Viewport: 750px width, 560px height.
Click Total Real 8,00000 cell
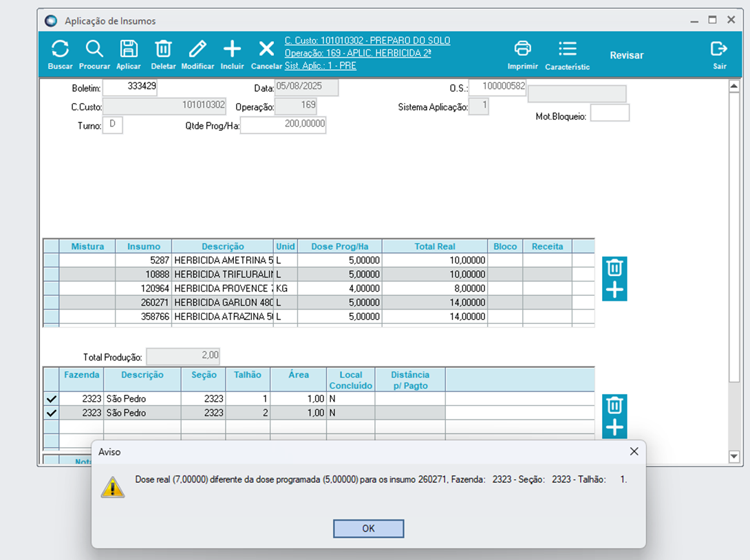pos(435,288)
